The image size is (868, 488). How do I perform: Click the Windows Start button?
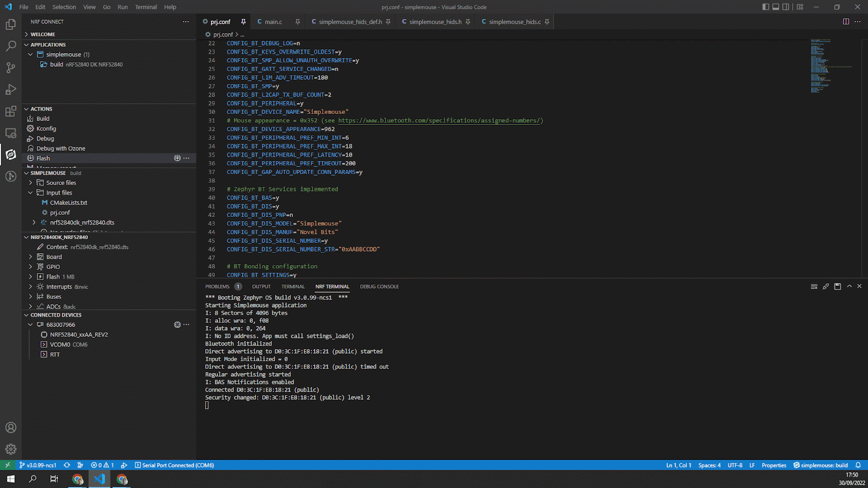tap(10, 479)
